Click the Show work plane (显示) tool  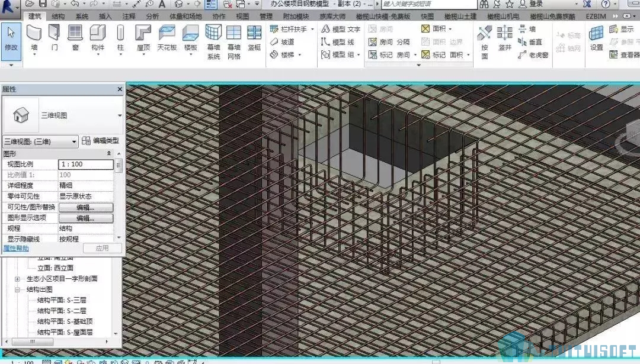pos(621,30)
